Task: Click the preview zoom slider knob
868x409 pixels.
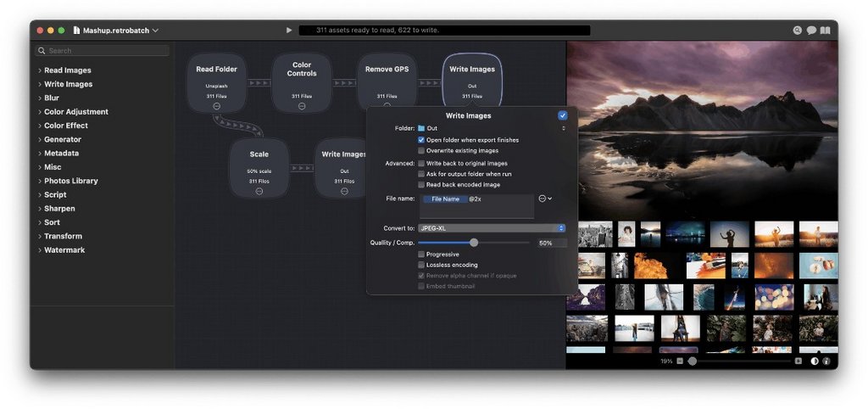Action: 693,361
